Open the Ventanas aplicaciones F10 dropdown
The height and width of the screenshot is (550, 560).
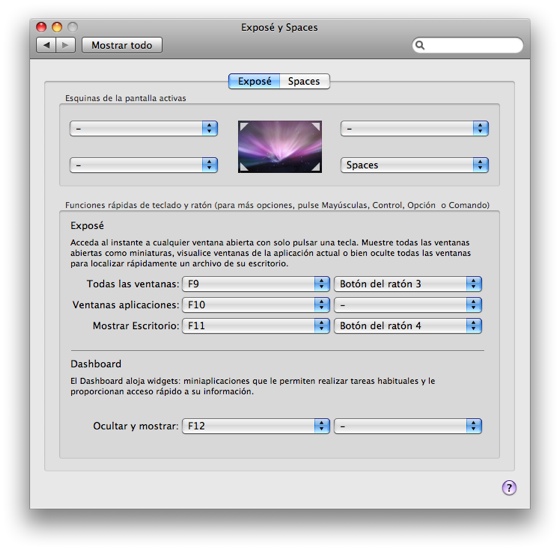(x=256, y=305)
